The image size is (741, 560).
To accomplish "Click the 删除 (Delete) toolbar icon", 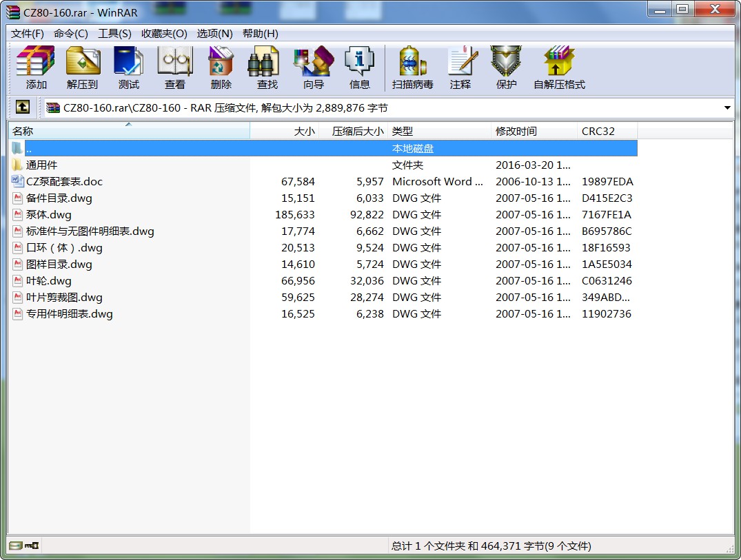I will point(221,68).
